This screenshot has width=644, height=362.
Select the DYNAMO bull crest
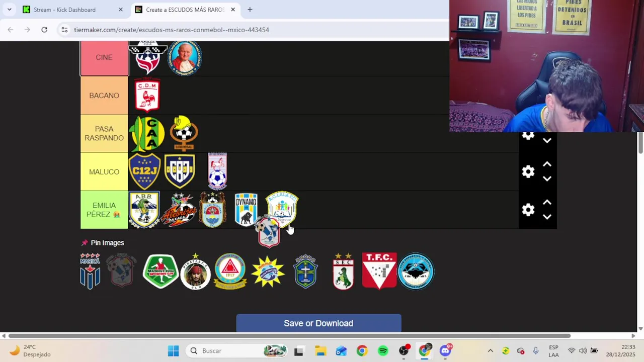[246, 210]
